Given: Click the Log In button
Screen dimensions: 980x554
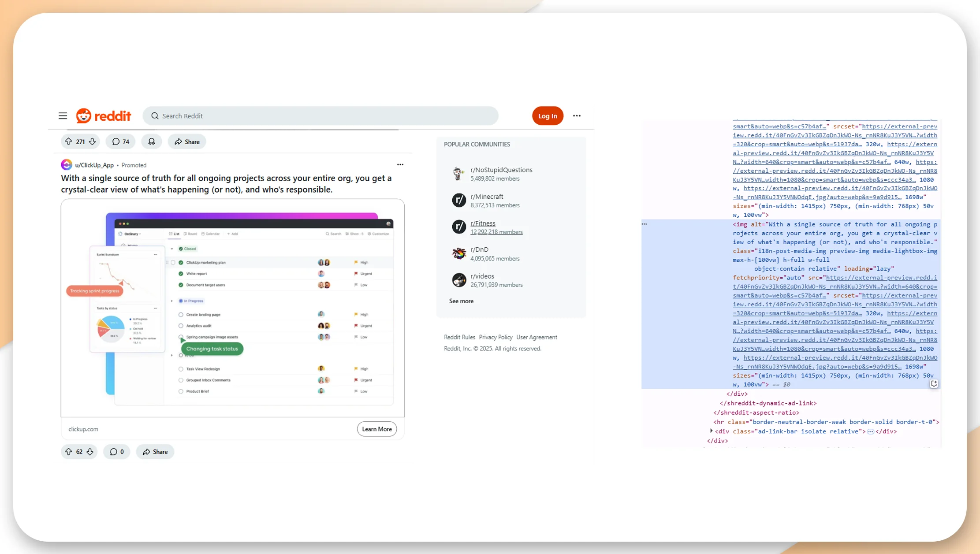Looking at the screenshot, I should pyautogui.click(x=548, y=116).
